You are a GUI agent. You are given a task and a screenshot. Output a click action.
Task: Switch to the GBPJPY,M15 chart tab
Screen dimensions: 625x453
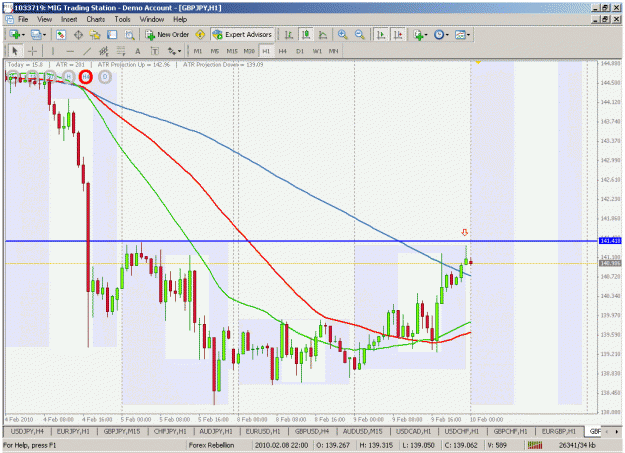(122, 431)
